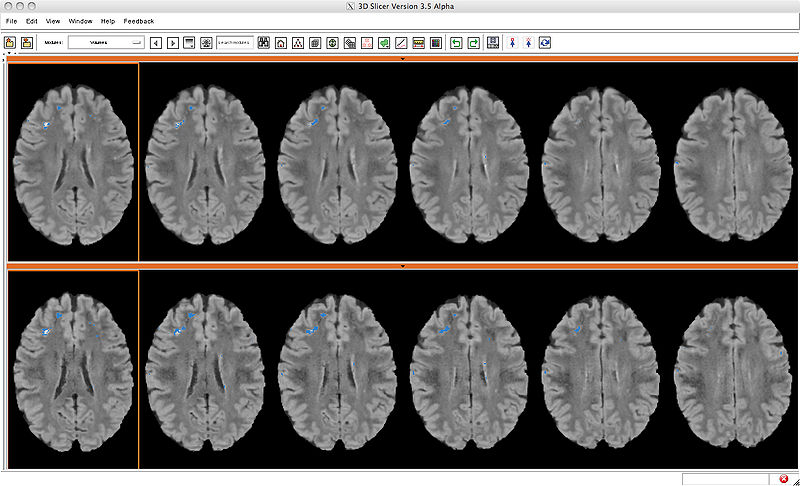Expand the top slice viewer orange bar arrow
The image size is (800, 486).
tap(402, 59)
